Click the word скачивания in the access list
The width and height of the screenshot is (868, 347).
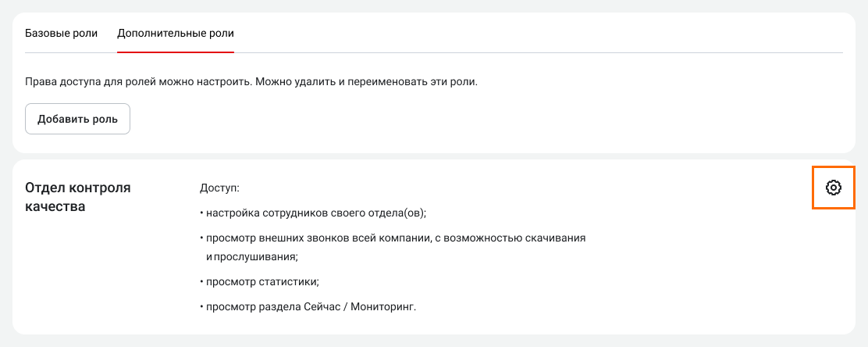coord(553,238)
